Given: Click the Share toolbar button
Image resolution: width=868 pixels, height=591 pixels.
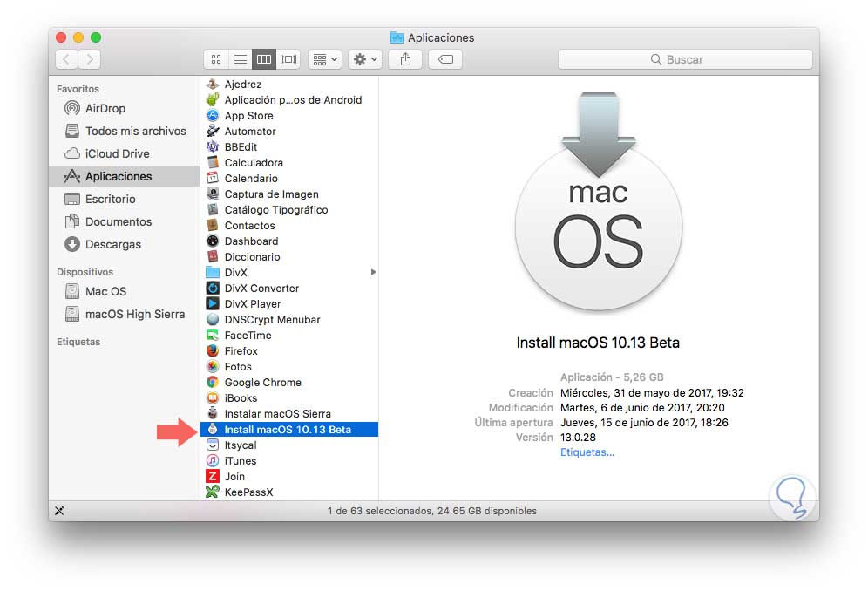Looking at the screenshot, I should click(x=406, y=59).
